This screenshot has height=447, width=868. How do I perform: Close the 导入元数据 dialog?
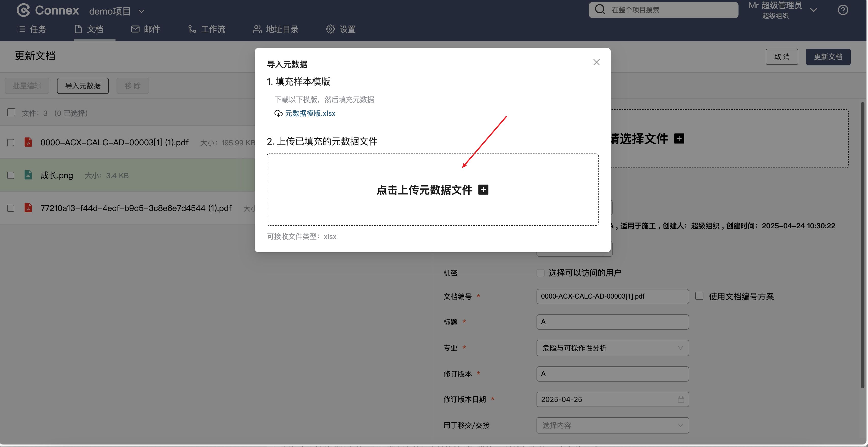(596, 62)
